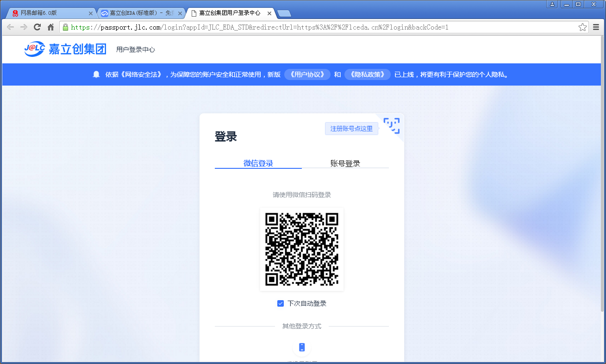Open the 《用户协议》 link
This screenshot has width=606, height=364.
307,74
